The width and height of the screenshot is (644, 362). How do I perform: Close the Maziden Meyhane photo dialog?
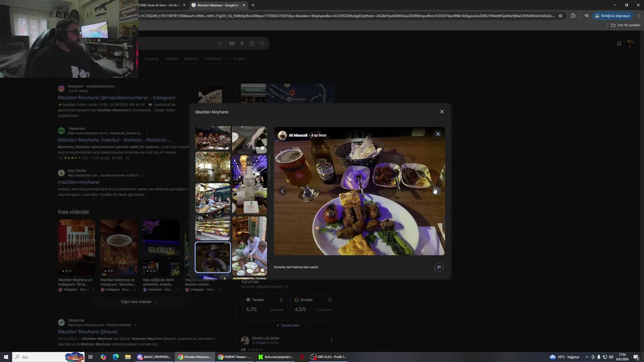coord(442,112)
